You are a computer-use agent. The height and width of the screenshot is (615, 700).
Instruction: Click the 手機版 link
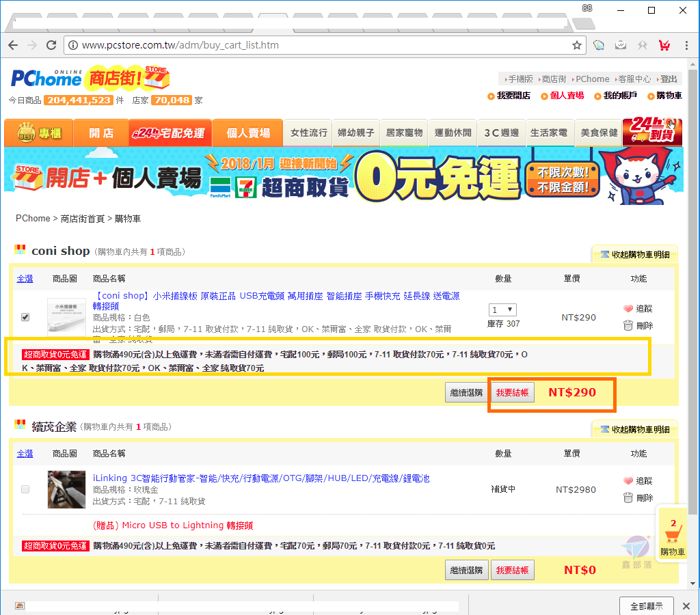pos(520,79)
